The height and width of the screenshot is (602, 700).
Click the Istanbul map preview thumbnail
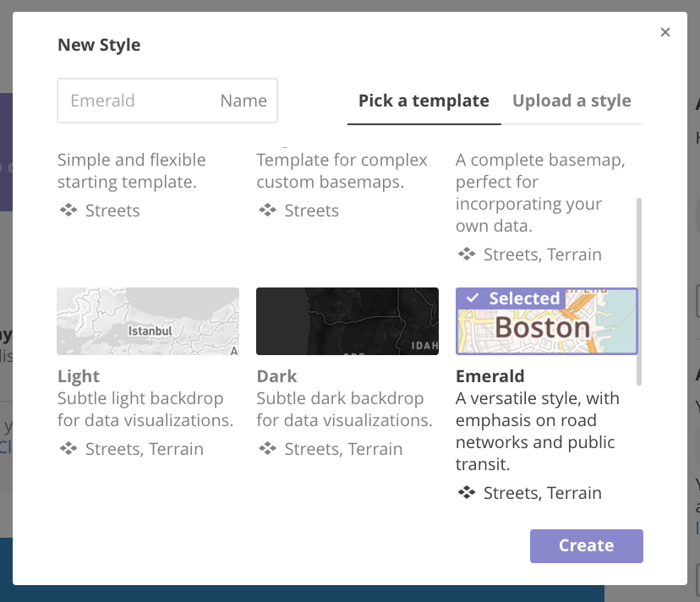(148, 321)
